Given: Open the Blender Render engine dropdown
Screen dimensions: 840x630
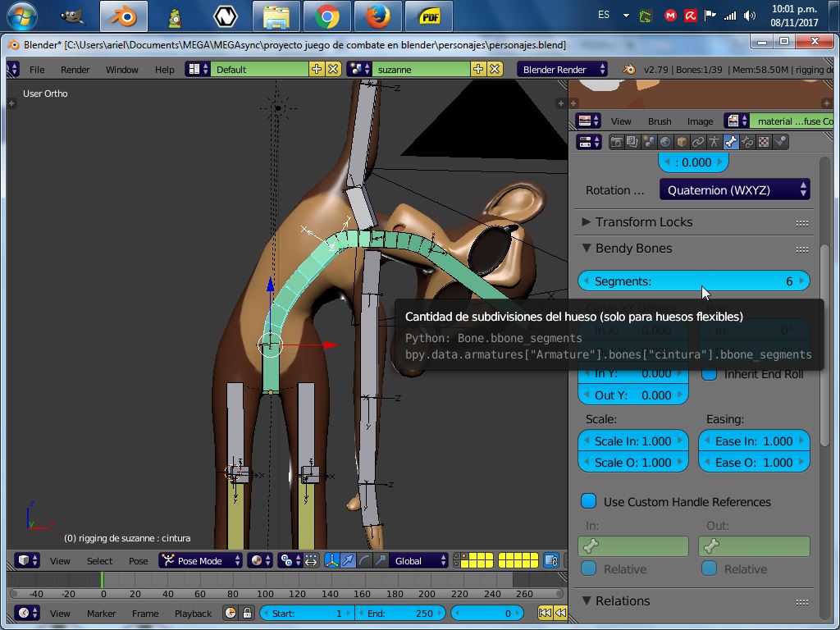Looking at the screenshot, I should point(562,70).
